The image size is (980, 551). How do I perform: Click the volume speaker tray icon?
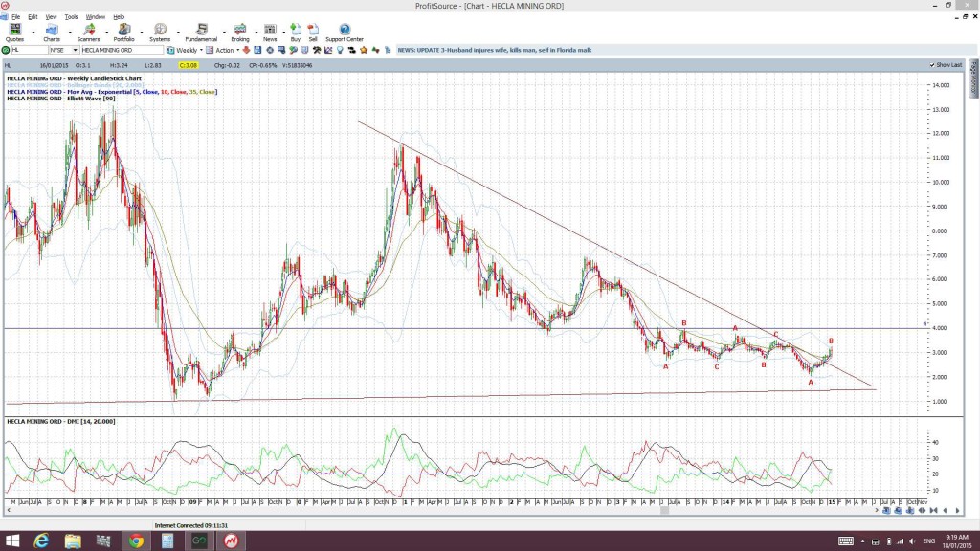coord(913,541)
